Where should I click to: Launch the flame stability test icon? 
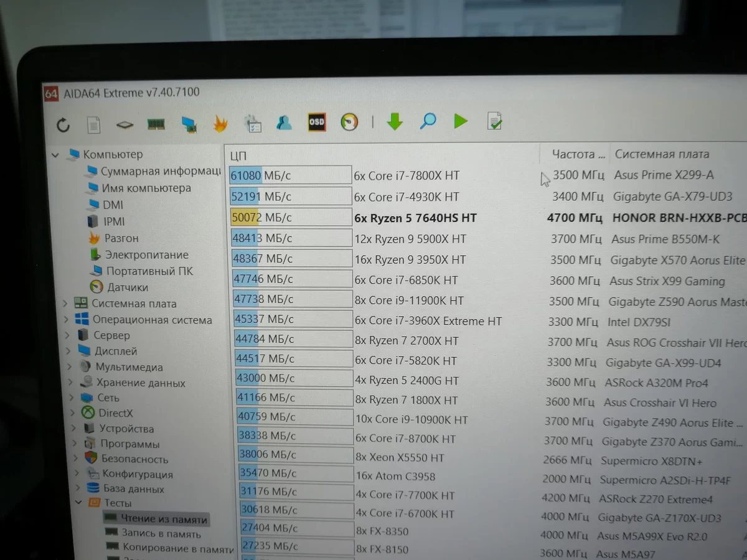click(220, 123)
